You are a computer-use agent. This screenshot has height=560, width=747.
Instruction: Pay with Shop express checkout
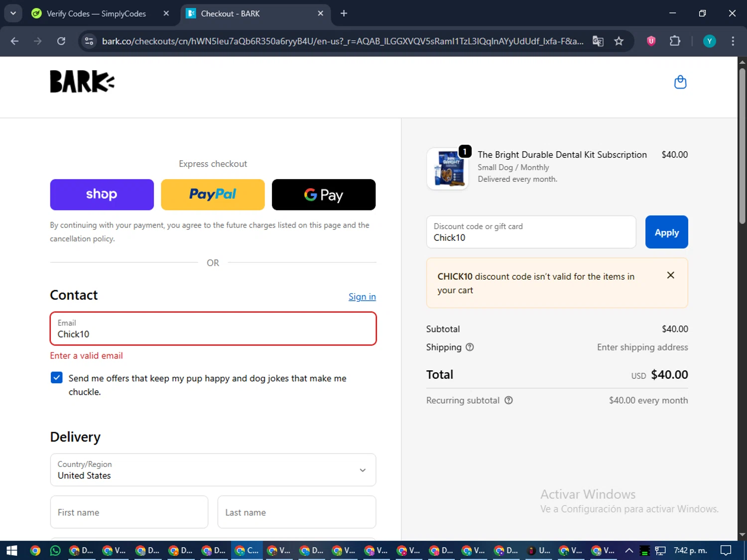102,195
